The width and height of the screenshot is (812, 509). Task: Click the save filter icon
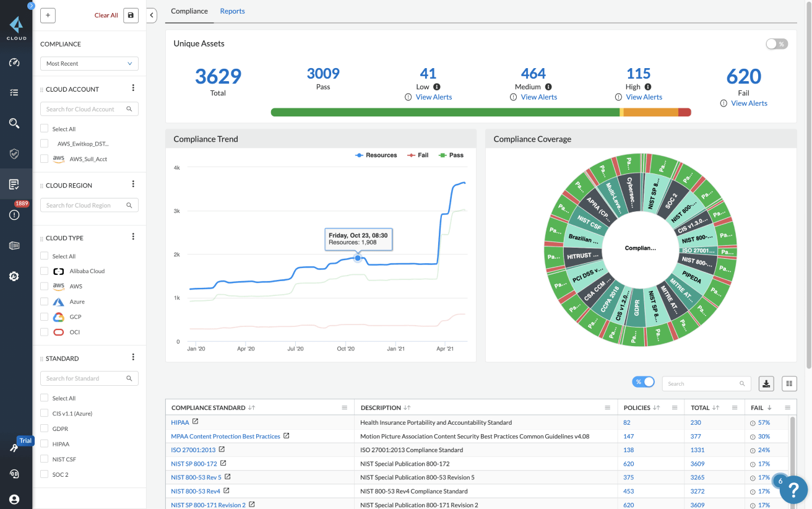131,15
